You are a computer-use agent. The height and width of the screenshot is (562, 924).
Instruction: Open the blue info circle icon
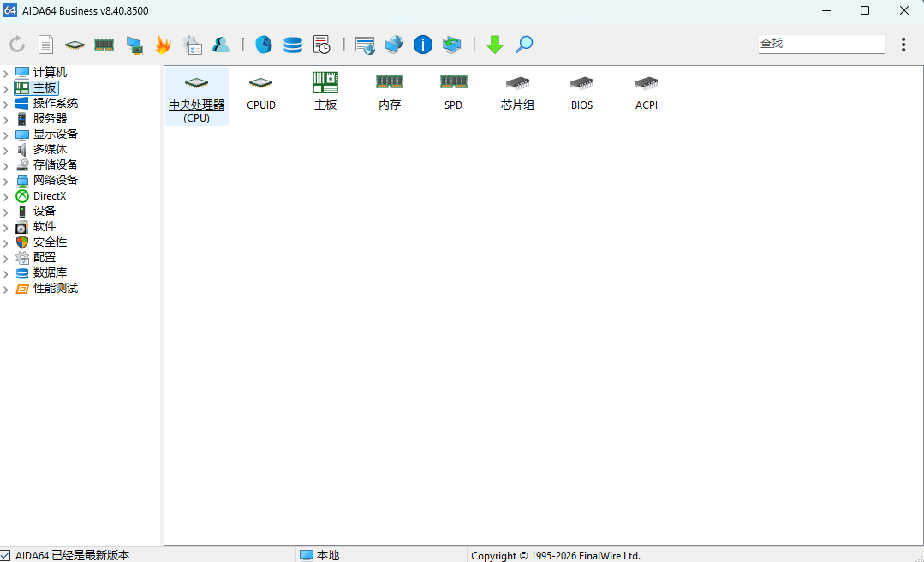coord(422,45)
